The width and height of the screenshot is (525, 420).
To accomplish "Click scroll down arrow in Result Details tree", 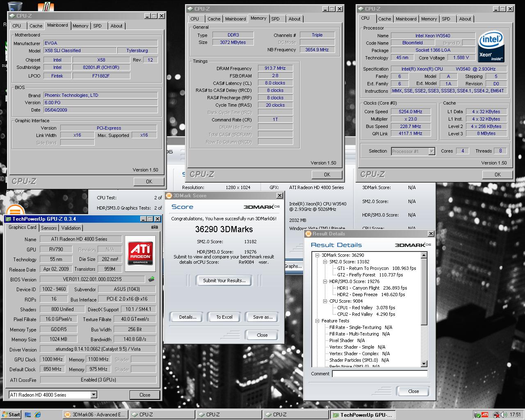I will point(424,364).
